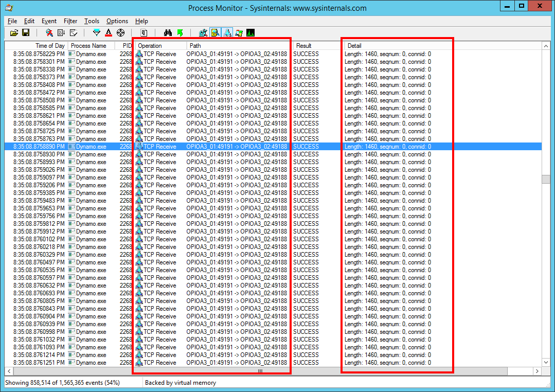Click the Process Name column header

(92, 46)
